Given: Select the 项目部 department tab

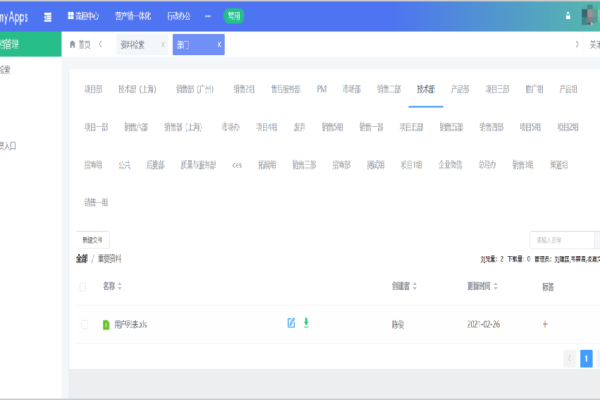Looking at the screenshot, I should click(x=93, y=89).
